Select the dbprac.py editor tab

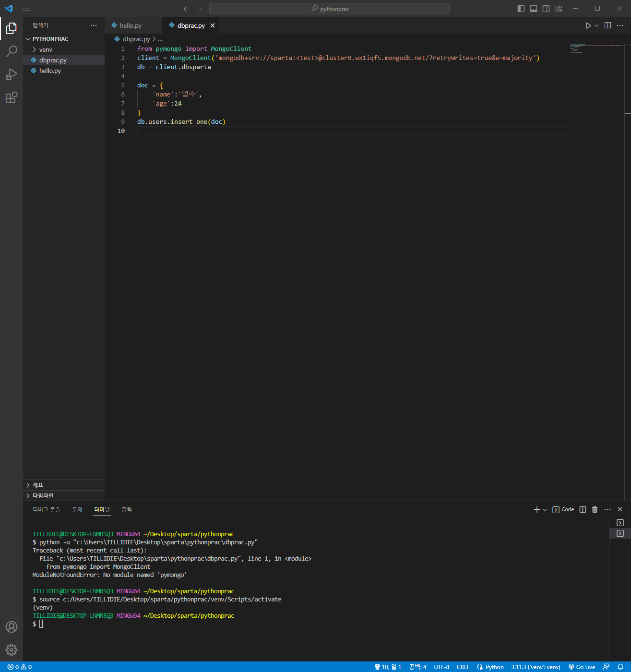pyautogui.click(x=191, y=25)
